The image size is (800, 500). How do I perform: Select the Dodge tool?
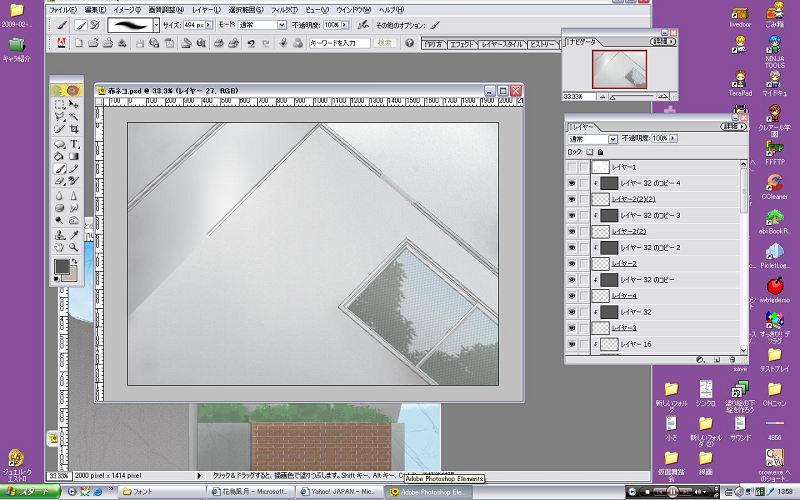pos(60,220)
